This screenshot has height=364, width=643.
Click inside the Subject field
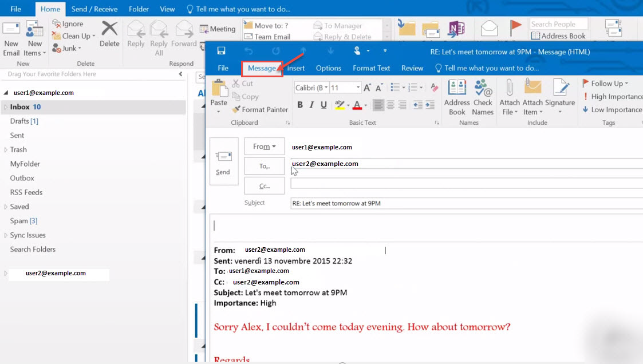click(x=401, y=203)
